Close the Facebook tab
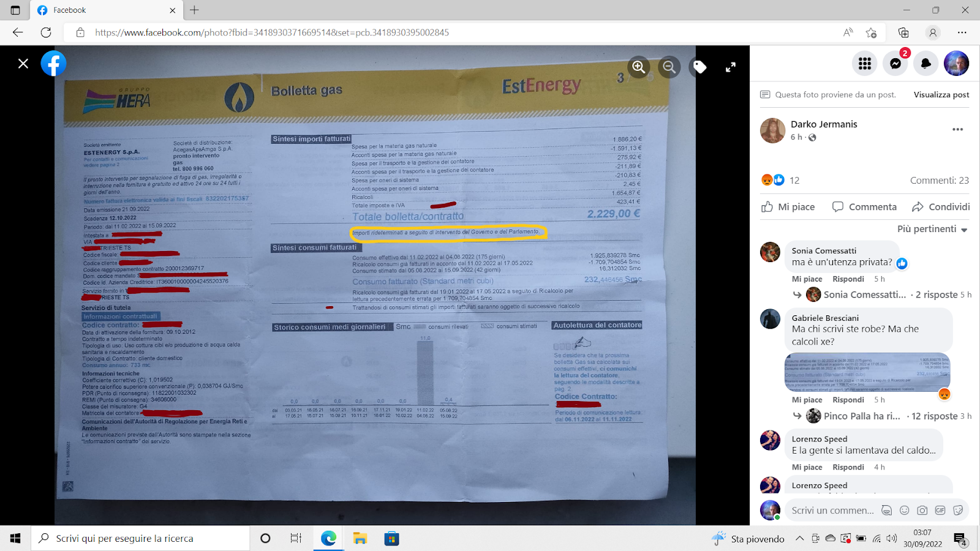 tap(172, 10)
